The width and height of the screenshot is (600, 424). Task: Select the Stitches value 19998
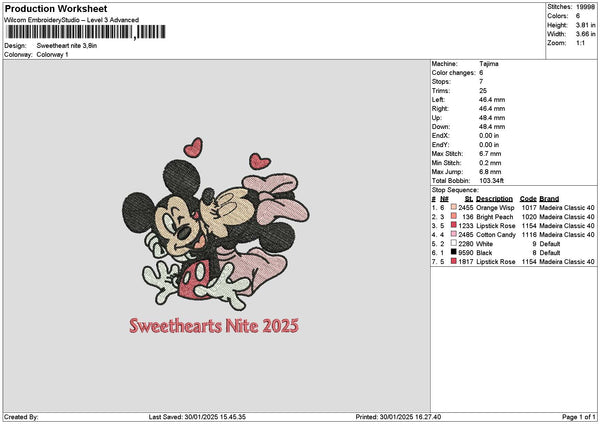585,7
